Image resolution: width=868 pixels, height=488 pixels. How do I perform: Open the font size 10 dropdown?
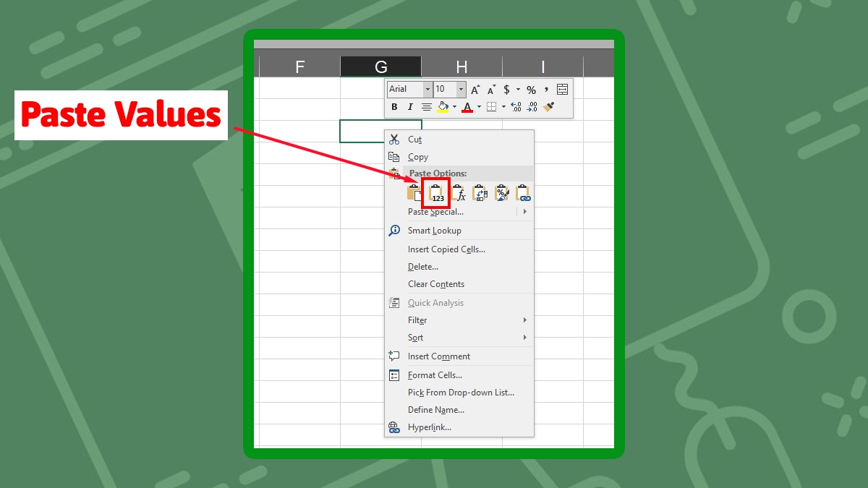tap(461, 90)
